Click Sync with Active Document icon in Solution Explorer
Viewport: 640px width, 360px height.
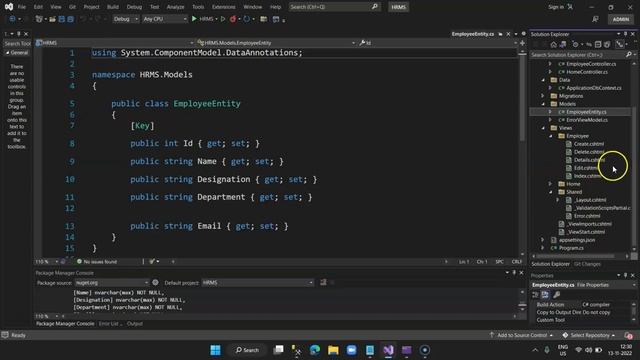pos(589,44)
